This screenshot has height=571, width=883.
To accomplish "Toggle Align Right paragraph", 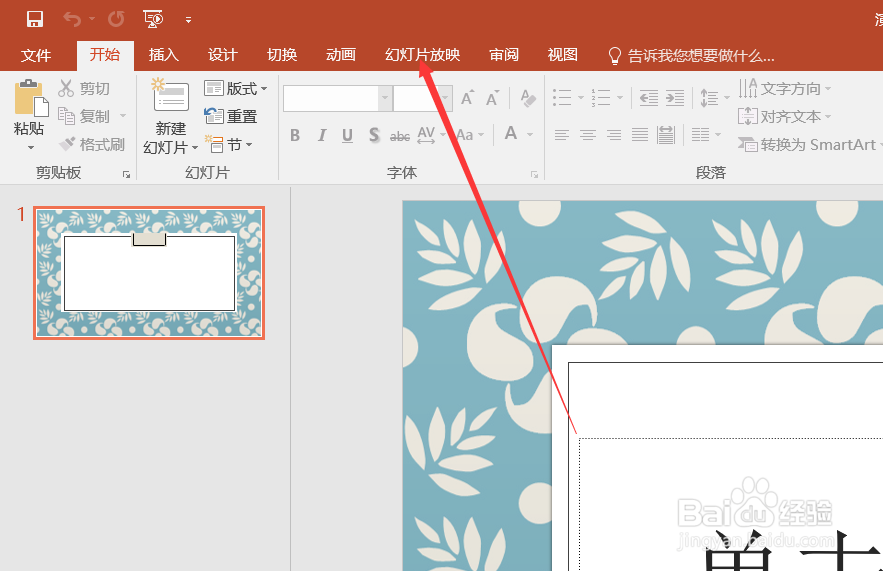I will point(614,135).
